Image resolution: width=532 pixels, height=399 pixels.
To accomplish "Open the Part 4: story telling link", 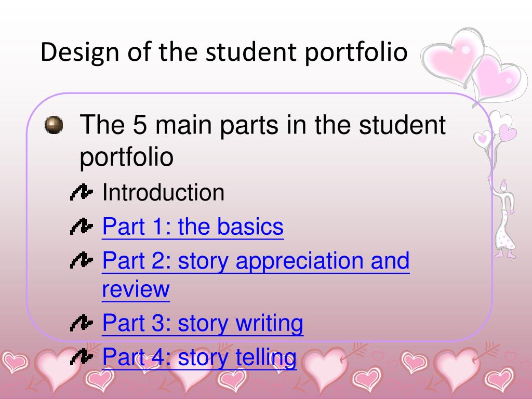I will coord(199,357).
